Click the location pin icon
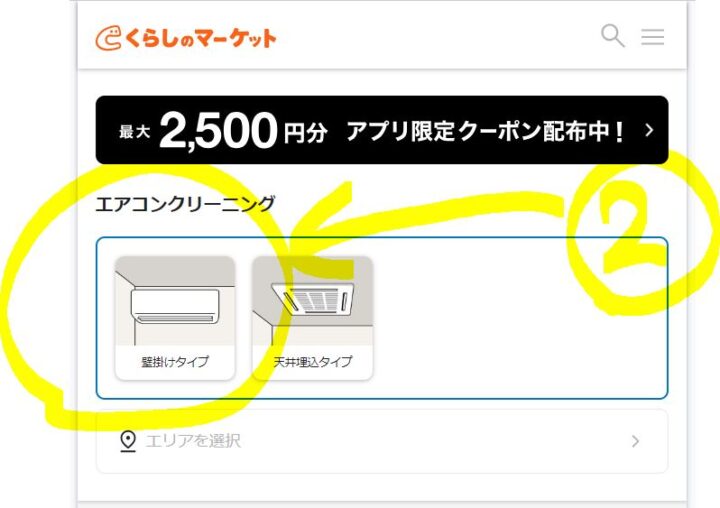 [128, 441]
